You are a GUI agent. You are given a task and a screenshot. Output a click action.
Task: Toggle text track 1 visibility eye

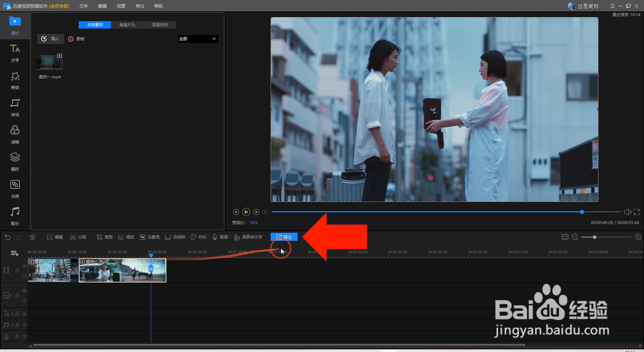(24, 314)
